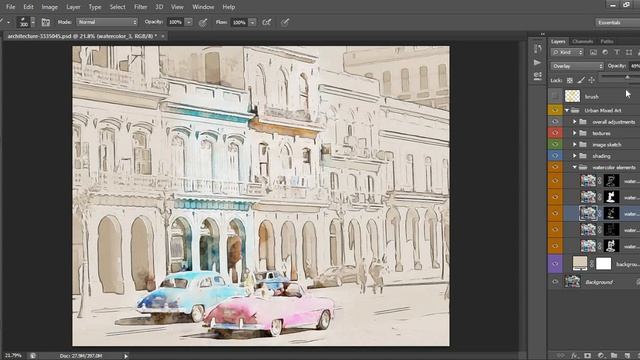Viewport: 640px width, 360px height.
Task: Collapse the Urban Mixed Art group
Action: [567, 110]
